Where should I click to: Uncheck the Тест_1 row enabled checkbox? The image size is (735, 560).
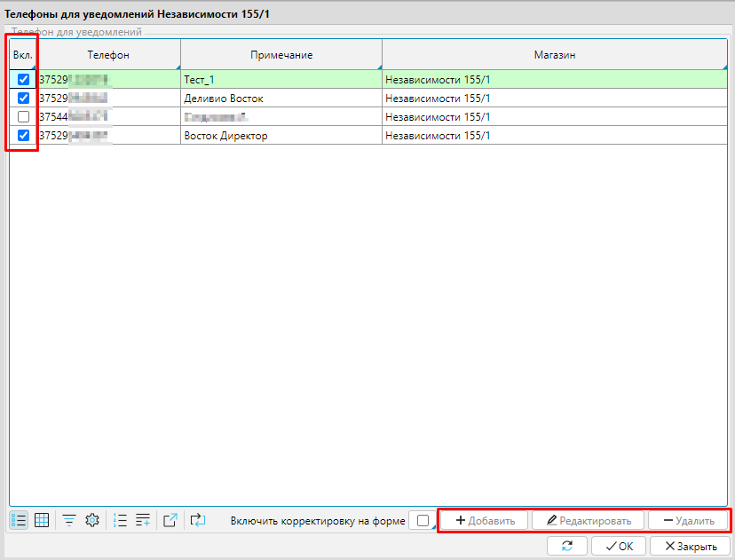pyautogui.click(x=24, y=80)
